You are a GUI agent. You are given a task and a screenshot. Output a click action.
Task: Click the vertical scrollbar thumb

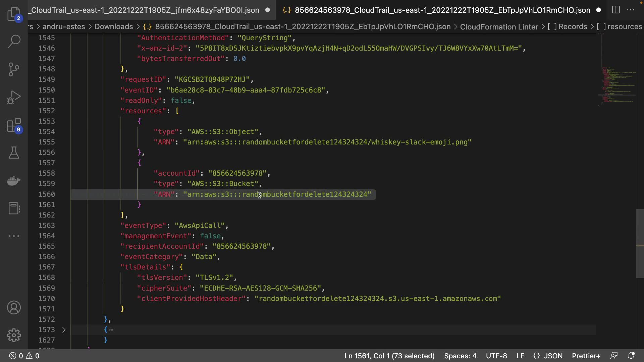[640, 244]
